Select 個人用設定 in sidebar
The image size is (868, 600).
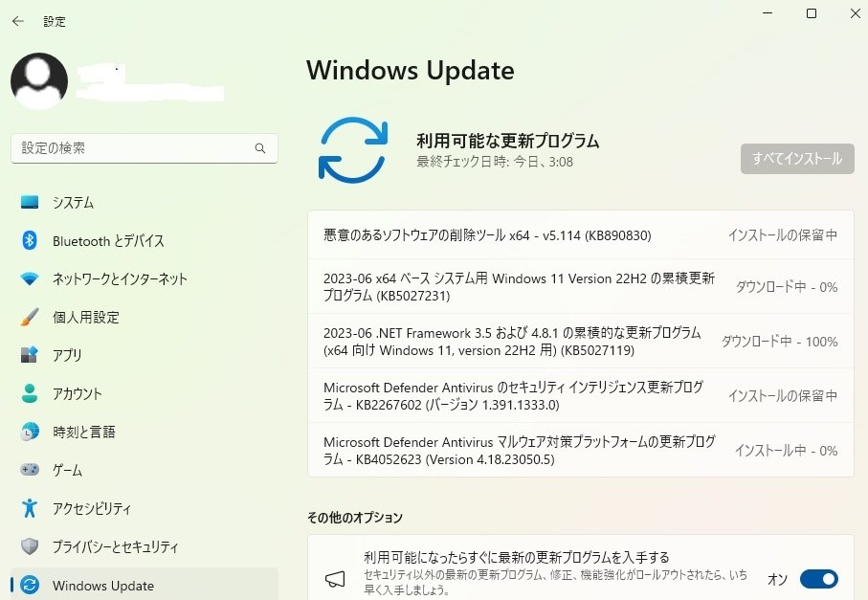[x=144, y=317]
